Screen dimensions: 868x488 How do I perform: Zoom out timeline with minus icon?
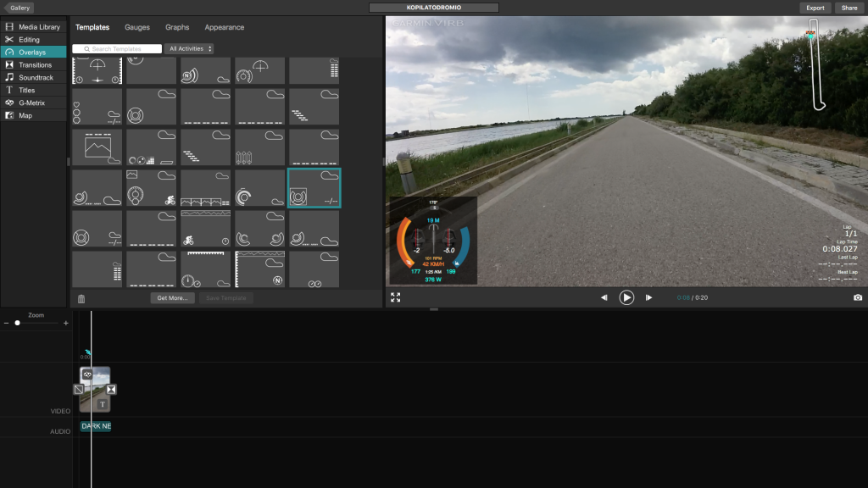[6, 323]
